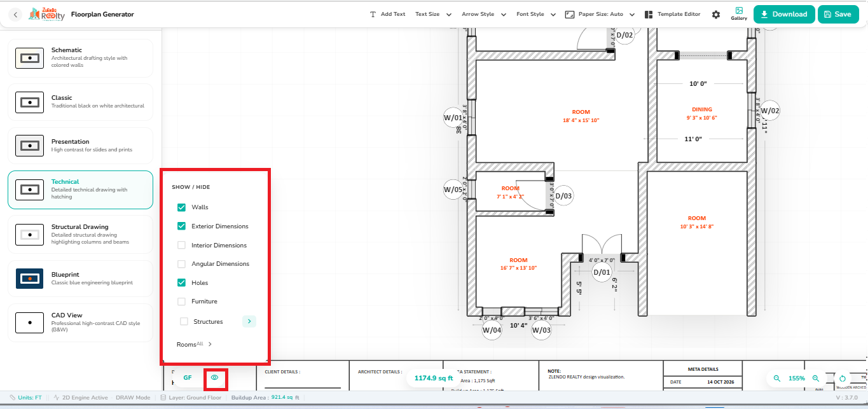Click the GF floor button
The image size is (868, 409).
click(x=188, y=378)
